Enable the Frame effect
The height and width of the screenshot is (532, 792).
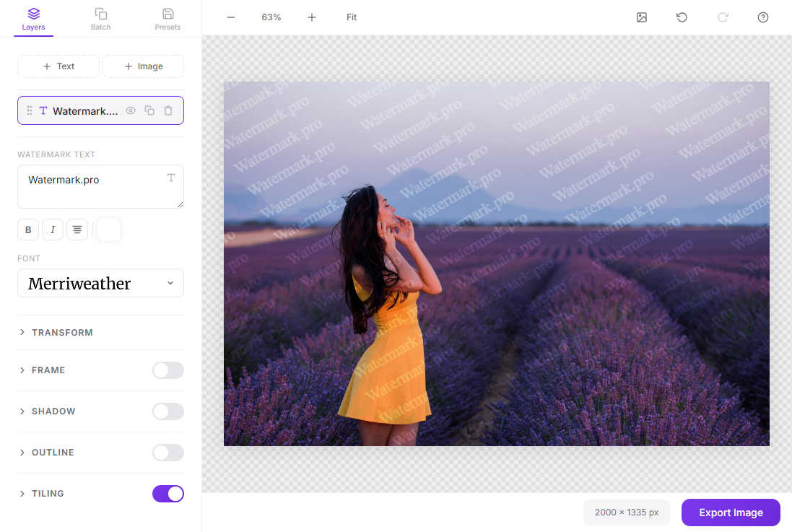tap(167, 370)
